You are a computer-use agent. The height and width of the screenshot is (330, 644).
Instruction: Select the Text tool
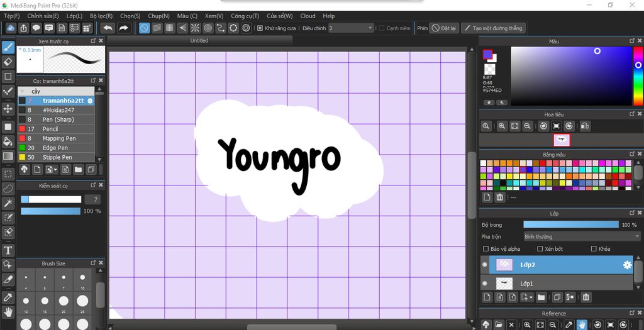pos(8,250)
